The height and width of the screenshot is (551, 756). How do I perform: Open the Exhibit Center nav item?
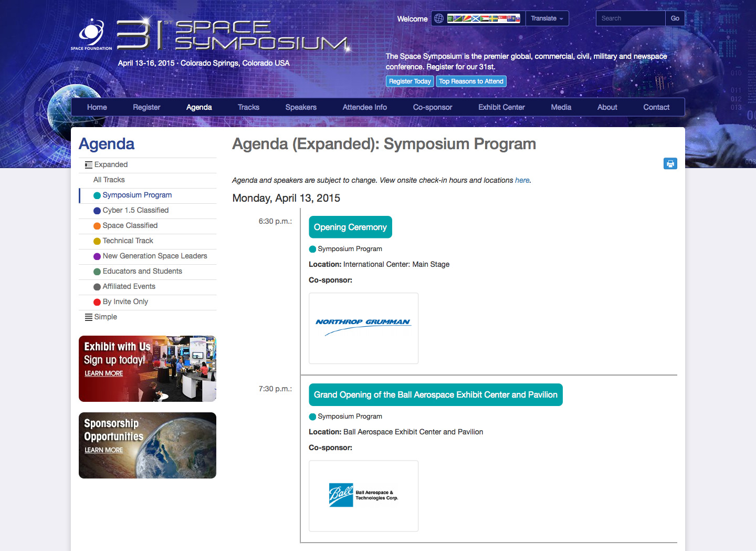coord(501,107)
